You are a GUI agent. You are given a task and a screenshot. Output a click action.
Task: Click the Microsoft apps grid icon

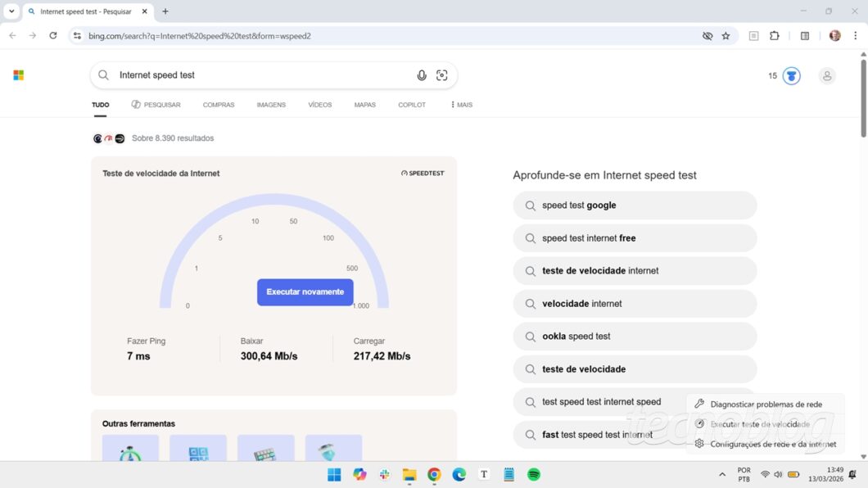click(18, 75)
